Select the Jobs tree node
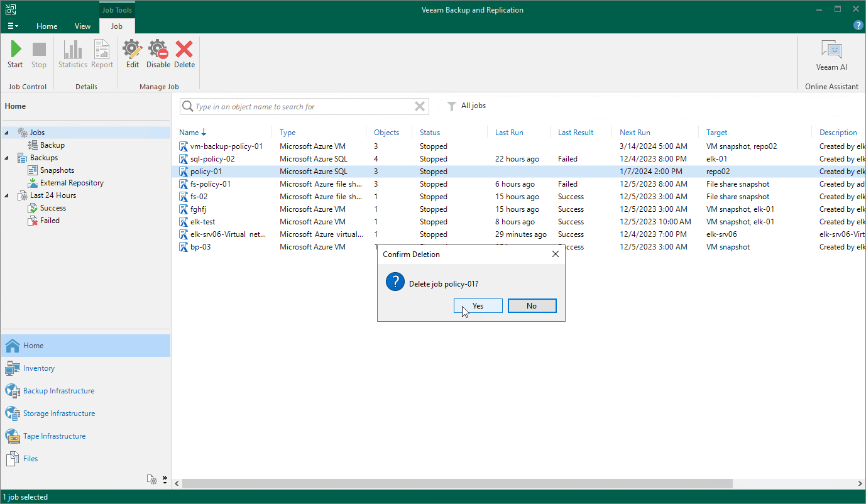This screenshot has height=504, width=866. [x=37, y=133]
